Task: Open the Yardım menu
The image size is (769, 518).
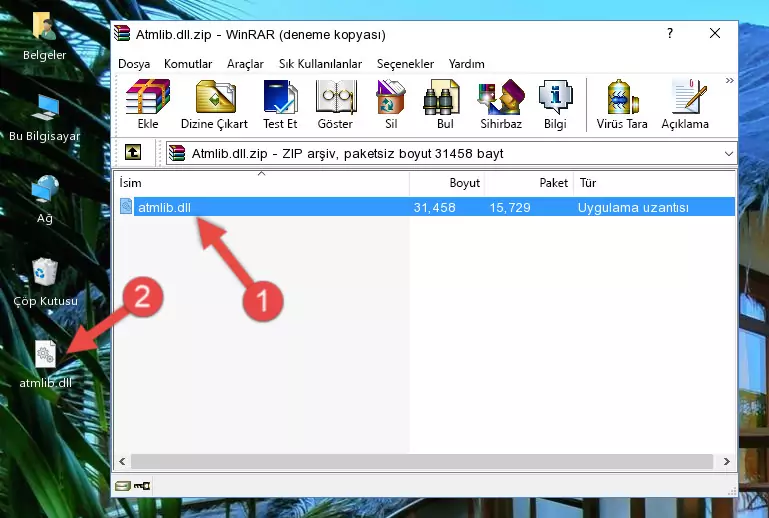Action: tap(466, 64)
